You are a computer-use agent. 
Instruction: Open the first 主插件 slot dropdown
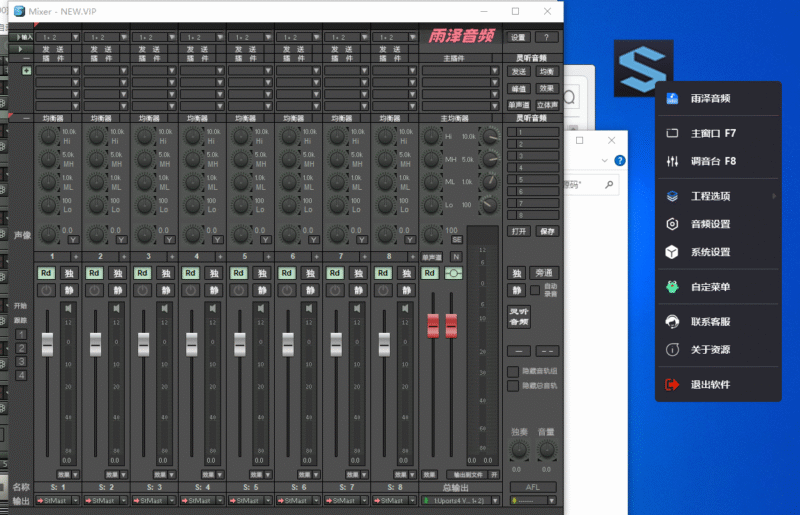(x=455, y=71)
